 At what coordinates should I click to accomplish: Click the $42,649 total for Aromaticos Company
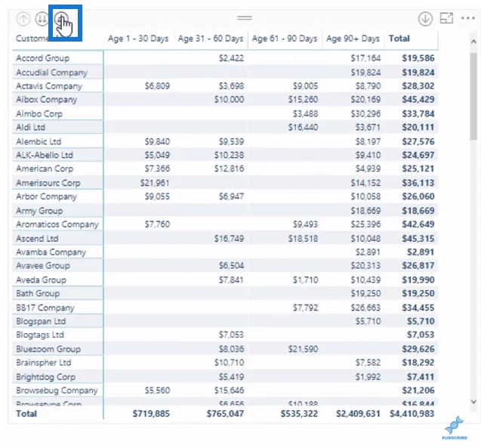418,224
